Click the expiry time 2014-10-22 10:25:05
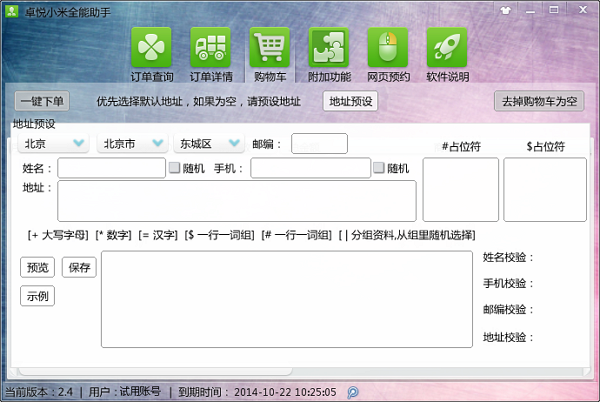 [x=285, y=392]
